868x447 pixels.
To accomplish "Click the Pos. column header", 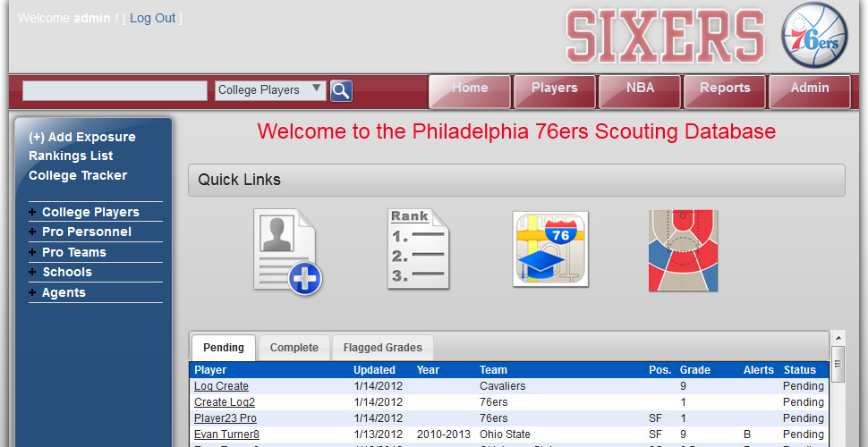I will pyautogui.click(x=660, y=370).
